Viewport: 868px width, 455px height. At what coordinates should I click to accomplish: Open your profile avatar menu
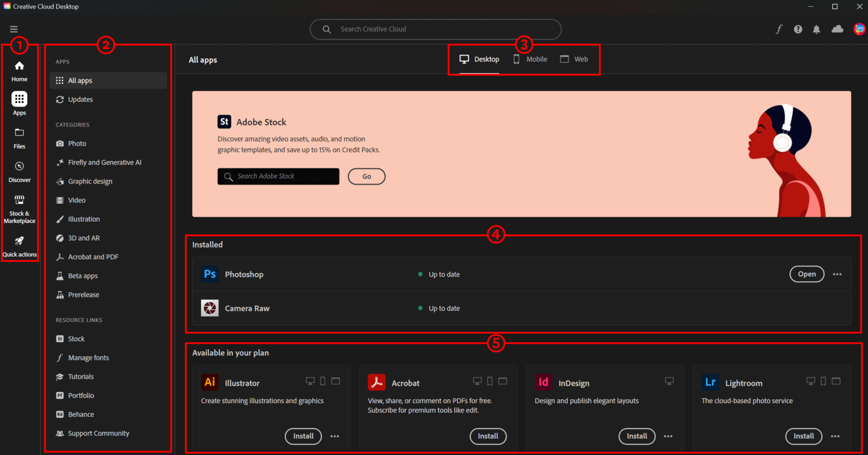[859, 29]
